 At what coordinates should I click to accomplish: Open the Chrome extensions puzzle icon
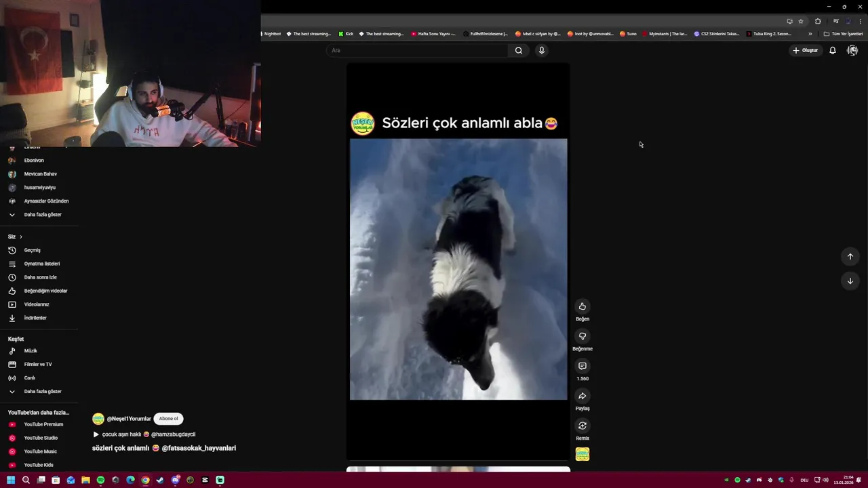tap(818, 21)
